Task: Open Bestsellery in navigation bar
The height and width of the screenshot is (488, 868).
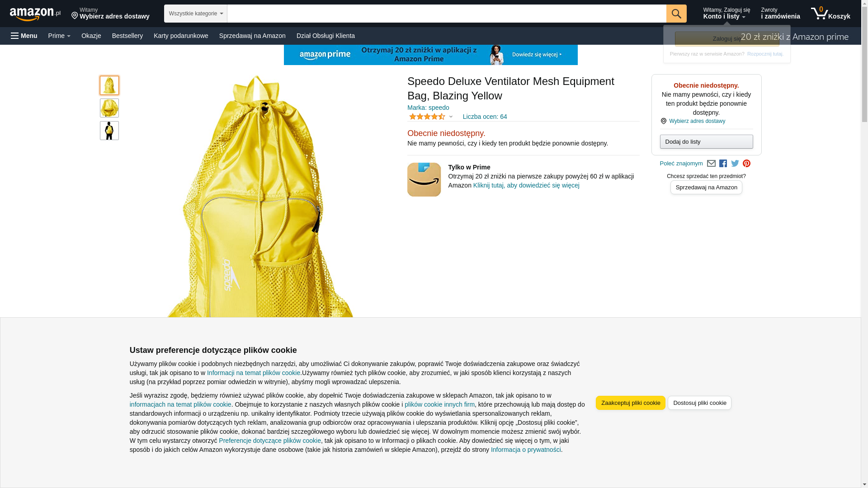Action: 127,36
